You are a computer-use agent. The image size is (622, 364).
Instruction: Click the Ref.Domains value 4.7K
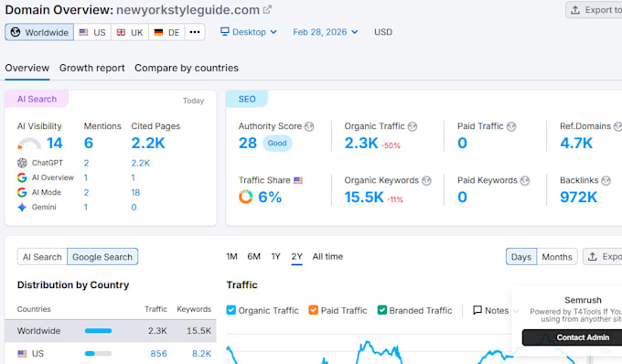[576, 144]
